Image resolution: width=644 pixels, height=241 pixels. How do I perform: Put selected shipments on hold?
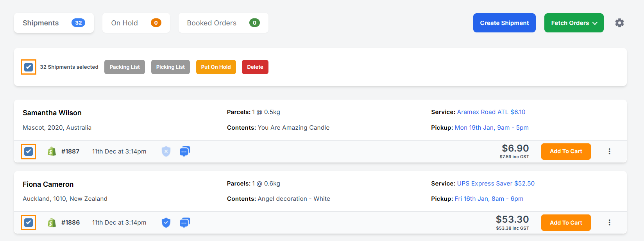[216, 67]
